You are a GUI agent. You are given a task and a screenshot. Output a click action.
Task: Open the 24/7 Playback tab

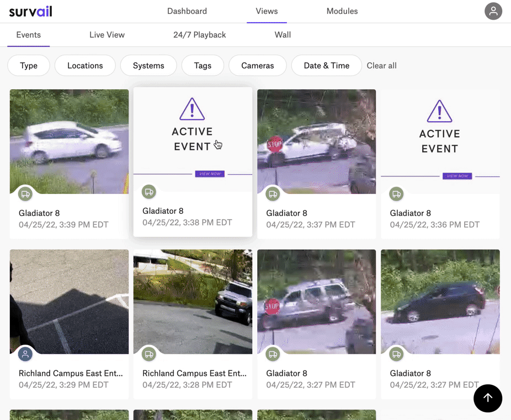199,35
